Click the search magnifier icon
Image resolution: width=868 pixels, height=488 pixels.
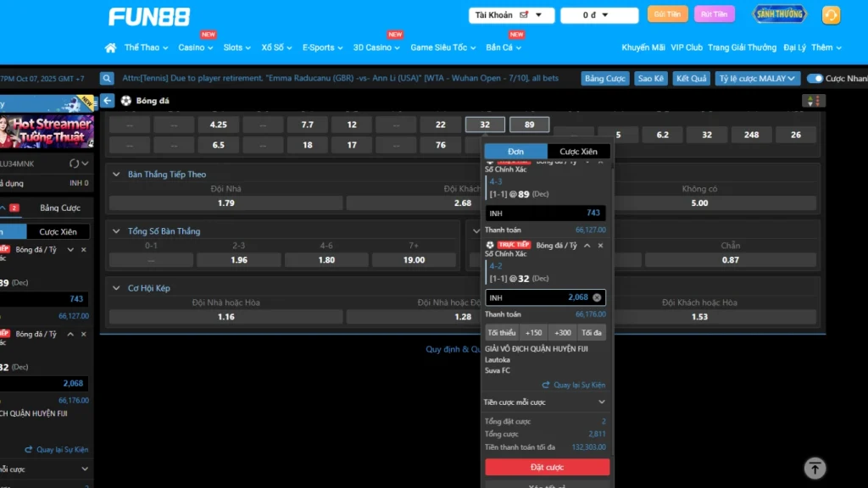[x=107, y=79]
